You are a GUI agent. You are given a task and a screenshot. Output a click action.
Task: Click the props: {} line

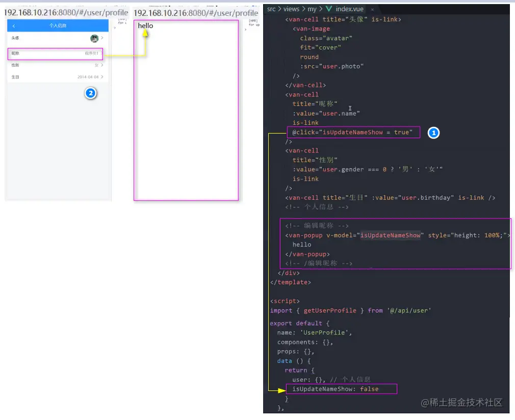coord(296,351)
